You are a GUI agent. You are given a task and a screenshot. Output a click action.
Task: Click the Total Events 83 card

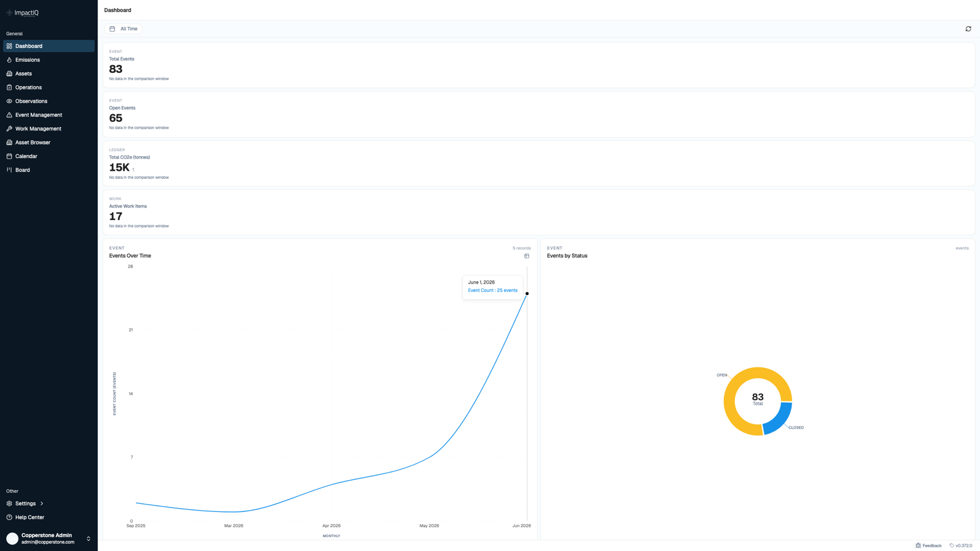[538, 65]
